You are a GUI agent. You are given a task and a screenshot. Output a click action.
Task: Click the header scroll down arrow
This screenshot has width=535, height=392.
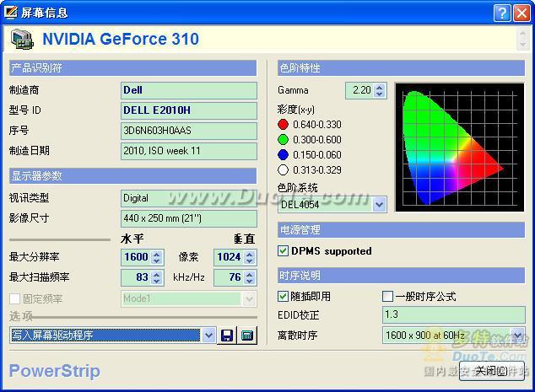[x=522, y=45]
